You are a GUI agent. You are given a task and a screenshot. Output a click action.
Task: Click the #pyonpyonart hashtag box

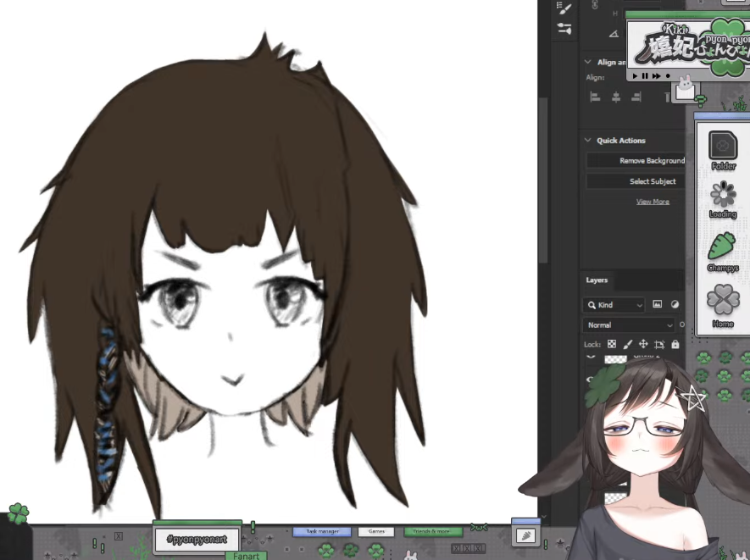coord(197,540)
